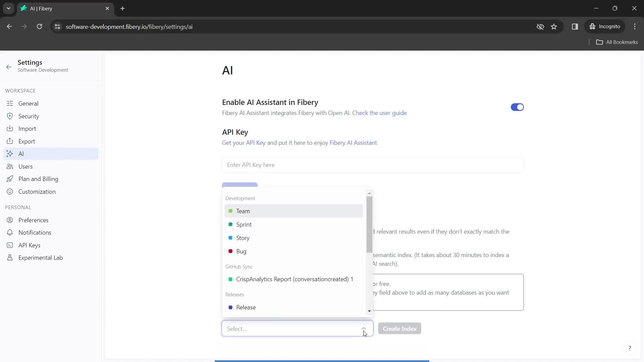This screenshot has height=362, width=644.
Task: Click the Preferences personal icon
Action: (x=9, y=220)
